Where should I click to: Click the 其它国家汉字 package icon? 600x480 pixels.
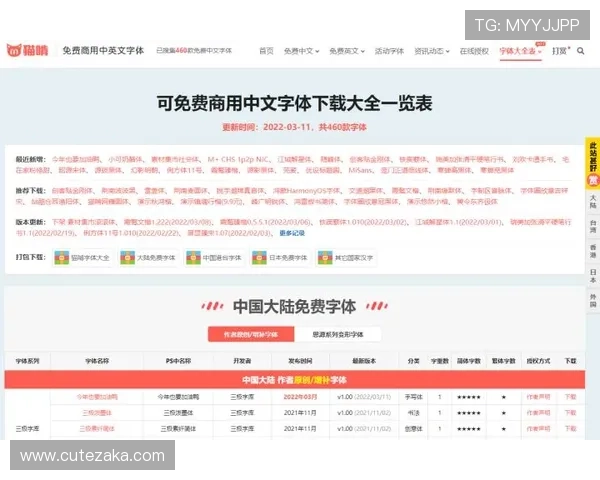325,258
